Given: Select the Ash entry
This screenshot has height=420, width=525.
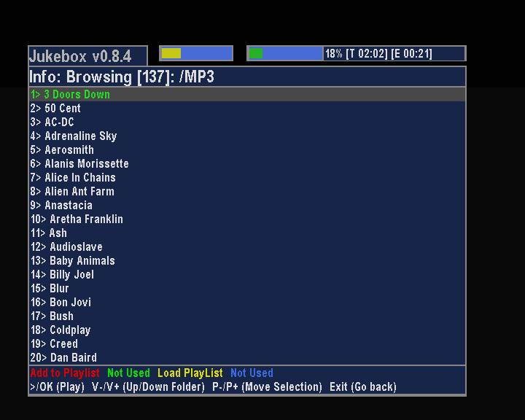Looking at the screenshot, I should [247, 233].
